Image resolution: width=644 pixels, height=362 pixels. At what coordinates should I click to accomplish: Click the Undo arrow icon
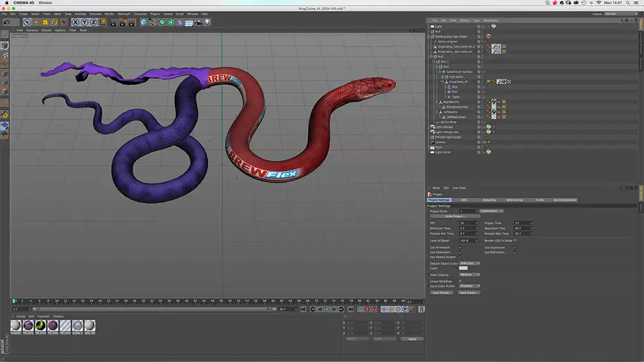[7, 22]
